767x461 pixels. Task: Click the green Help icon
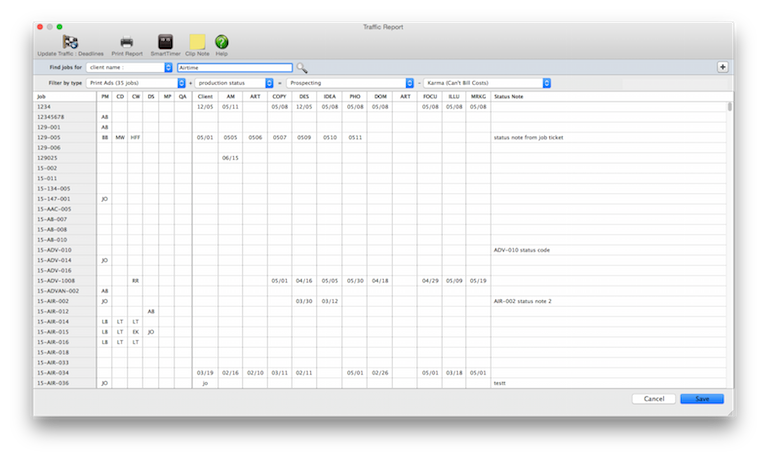(x=221, y=42)
